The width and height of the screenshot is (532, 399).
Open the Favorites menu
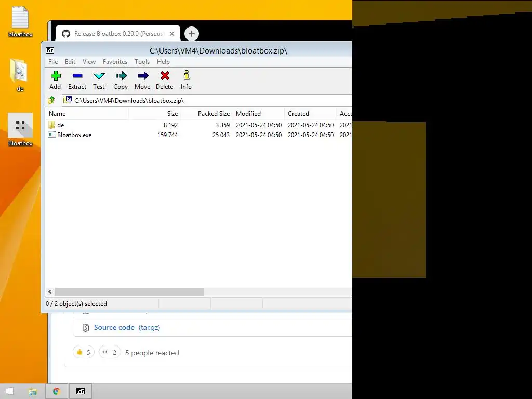coord(115,62)
